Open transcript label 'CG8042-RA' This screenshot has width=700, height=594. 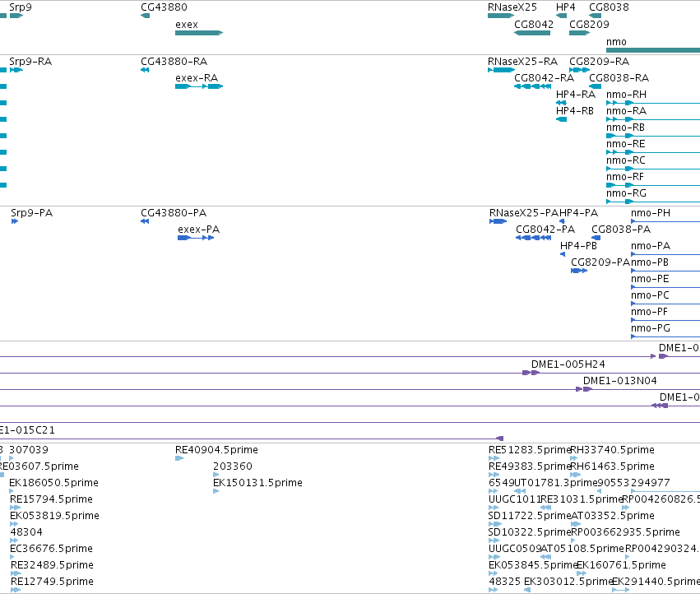click(x=545, y=78)
